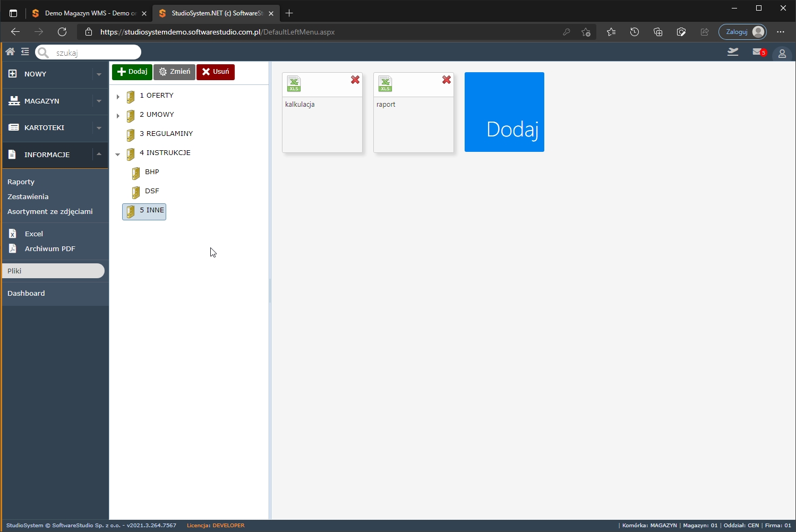
Task: Collapse the INFORMACJE menu arrow
Action: (99, 154)
